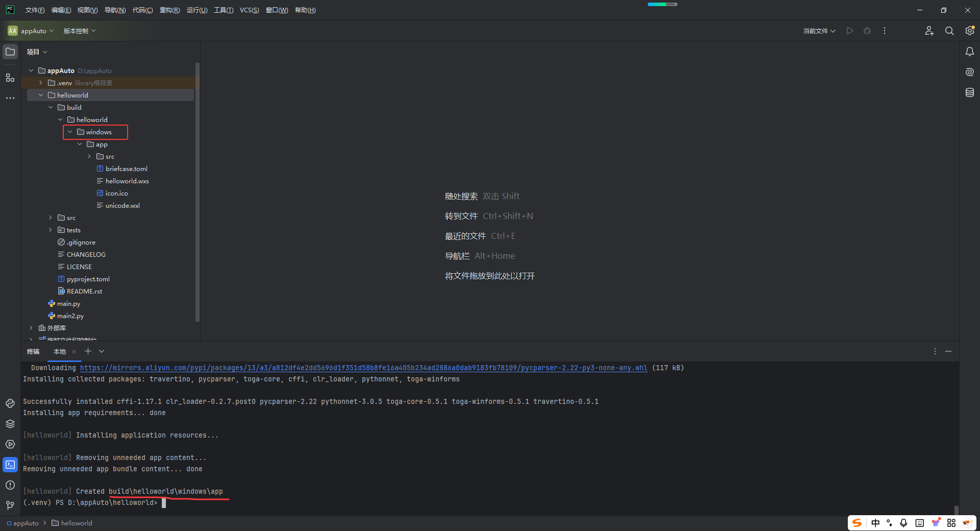Open the Python Packages panel
980x531 pixels.
coord(10,424)
